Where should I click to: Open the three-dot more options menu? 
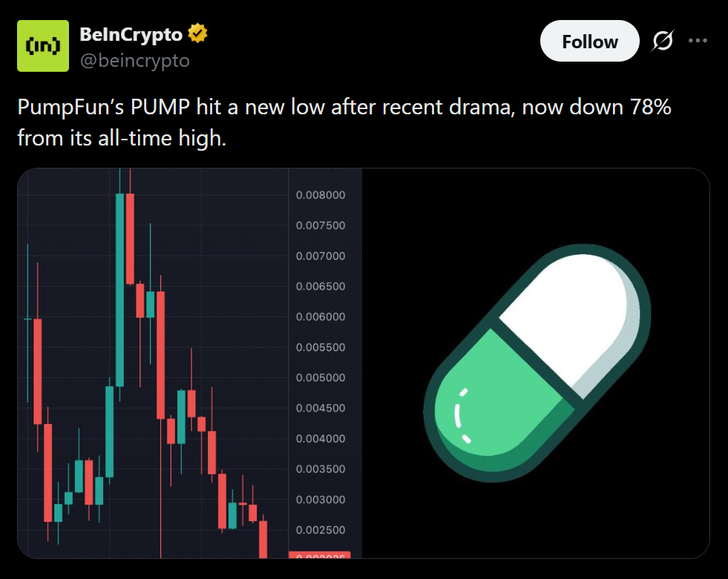point(698,41)
